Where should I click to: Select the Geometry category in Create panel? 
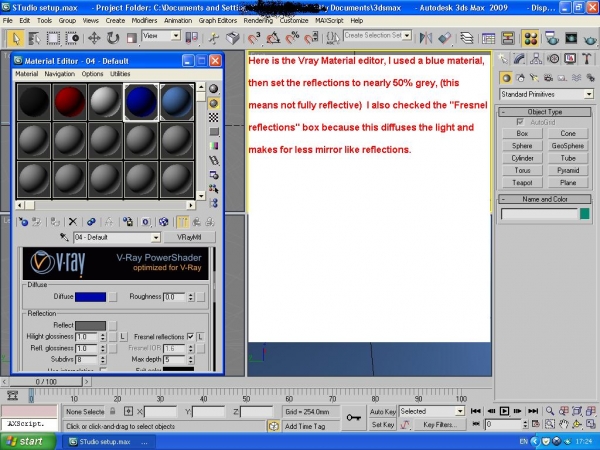coord(506,78)
